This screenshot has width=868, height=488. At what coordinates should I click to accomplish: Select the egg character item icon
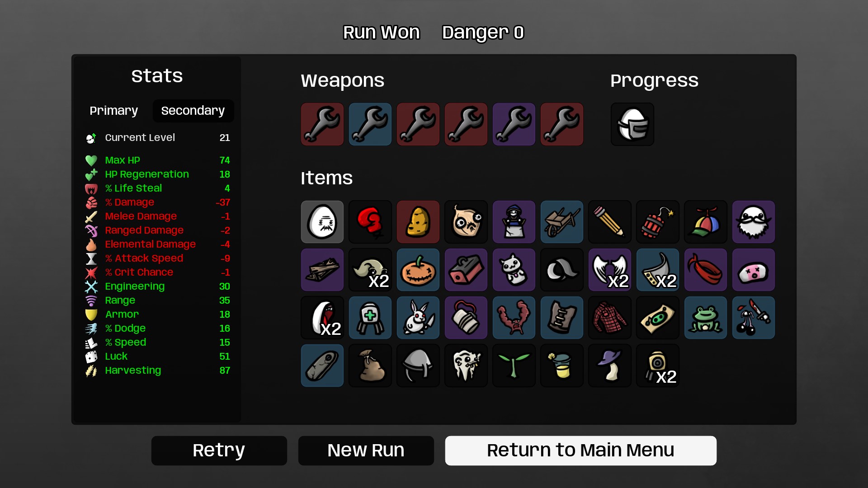coord(322,222)
